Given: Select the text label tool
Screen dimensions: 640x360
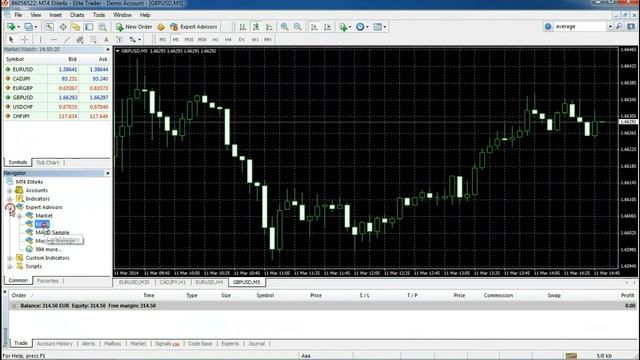Looking at the screenshot, I should click(x=119, y=40).
